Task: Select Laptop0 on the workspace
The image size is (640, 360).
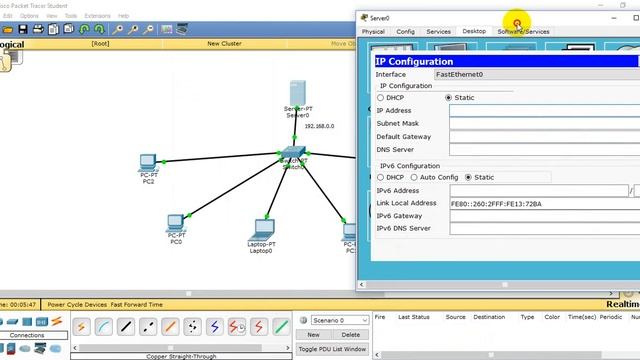Action: [262, 230]
